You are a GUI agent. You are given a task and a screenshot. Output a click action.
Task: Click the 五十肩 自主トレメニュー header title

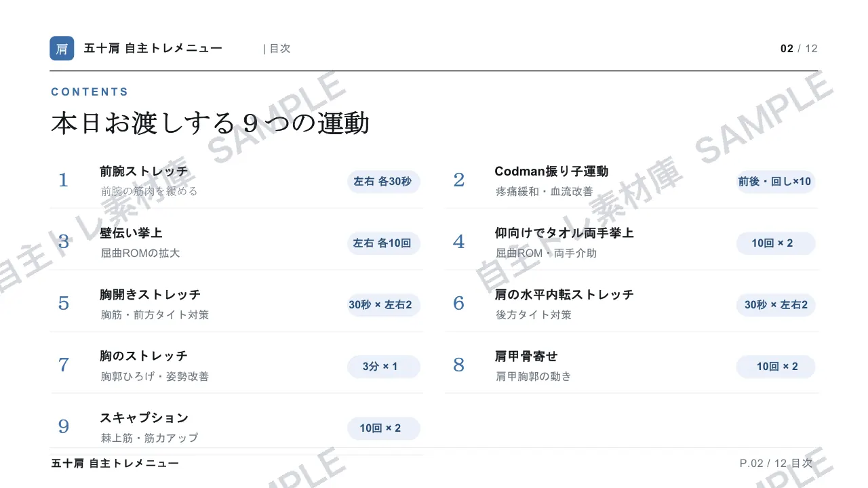(x=153, y=48)
